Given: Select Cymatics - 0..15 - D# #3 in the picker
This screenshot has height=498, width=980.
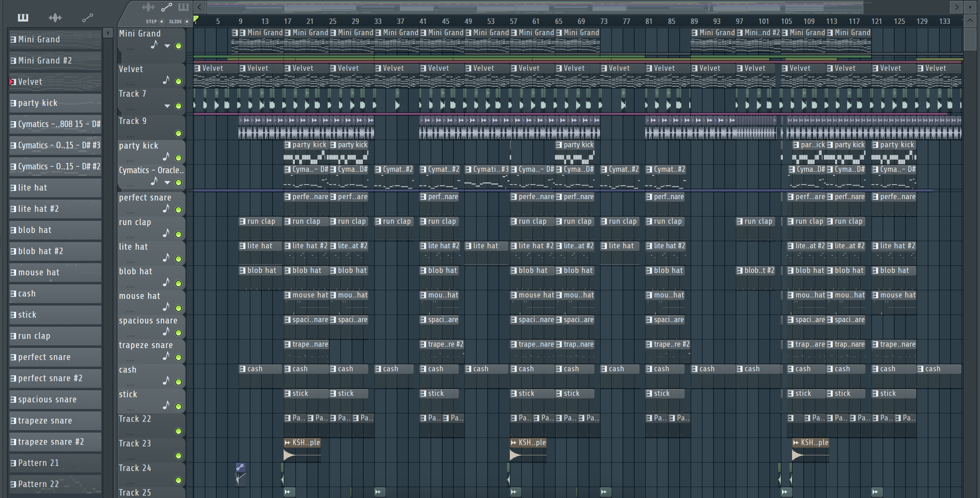Looking at the screenshot, I should click(x=55, y=145).
